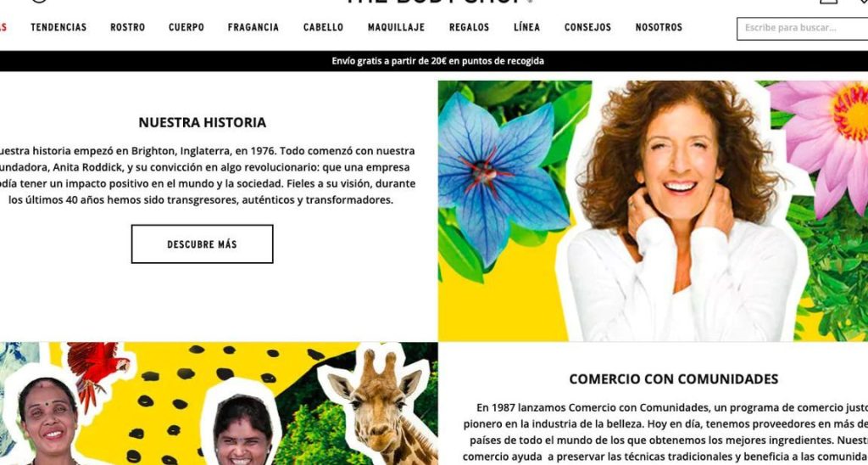Open the ROSTRO menu
Screen dimensions: 868x465
(x=127, y=27)
